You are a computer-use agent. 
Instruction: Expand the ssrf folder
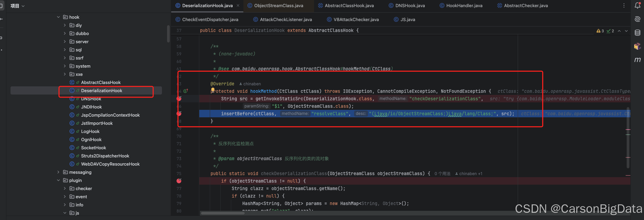(x=65, y=58)
